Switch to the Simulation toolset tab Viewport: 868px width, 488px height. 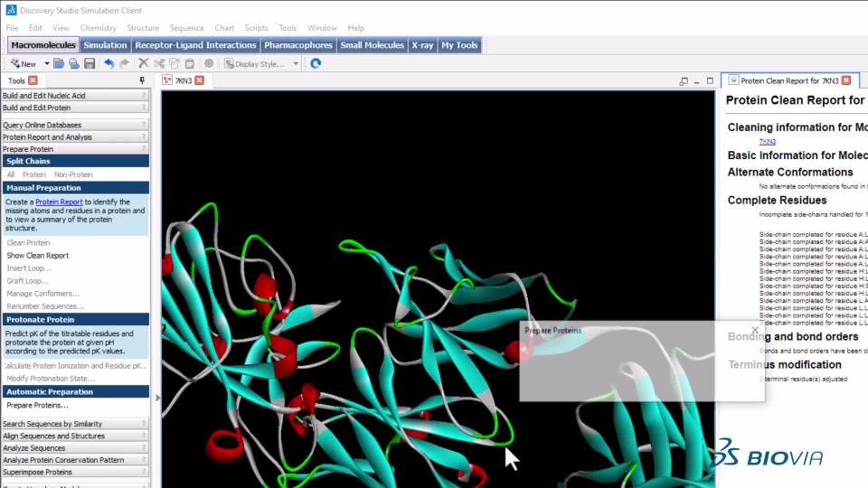pyautogui.click(x=105, y=45)
